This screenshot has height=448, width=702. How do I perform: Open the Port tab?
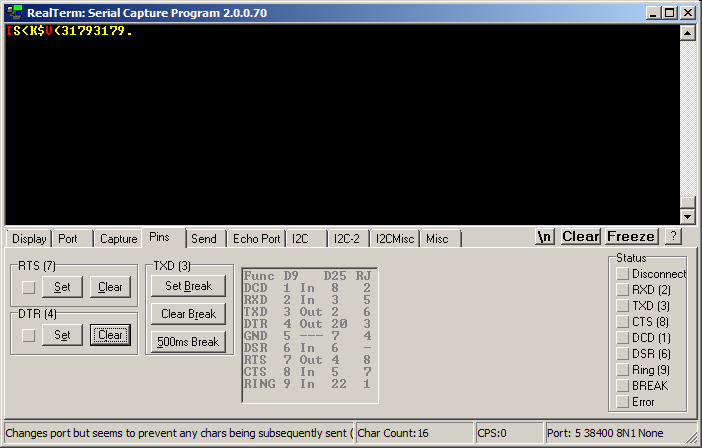(x=68, y=239)
